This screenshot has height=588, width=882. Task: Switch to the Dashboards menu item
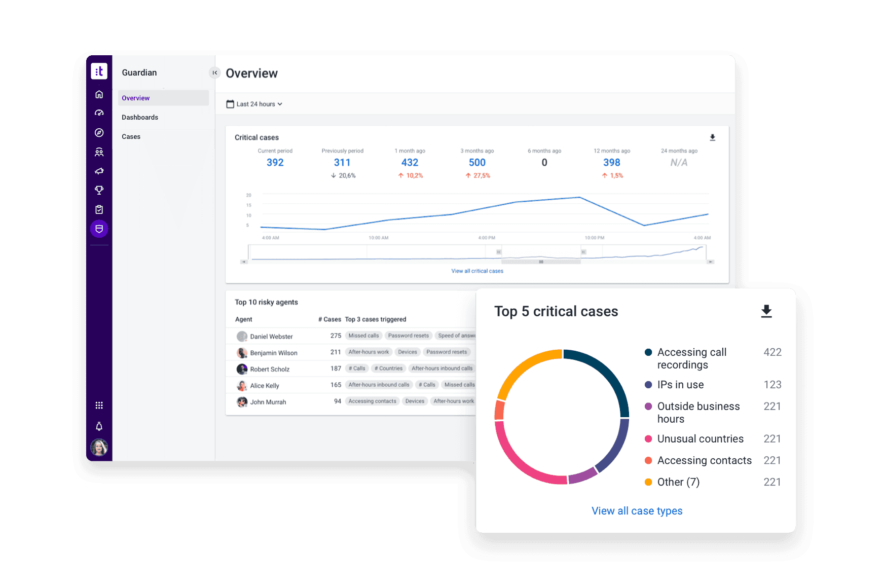[x=140, y=118]
